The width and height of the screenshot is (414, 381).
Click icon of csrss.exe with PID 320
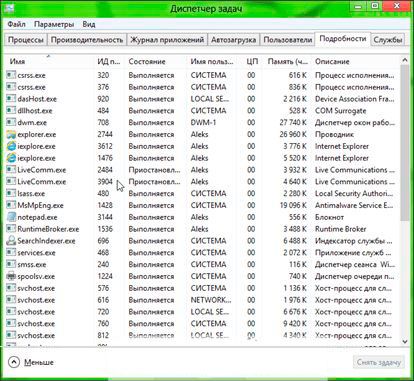11,75
